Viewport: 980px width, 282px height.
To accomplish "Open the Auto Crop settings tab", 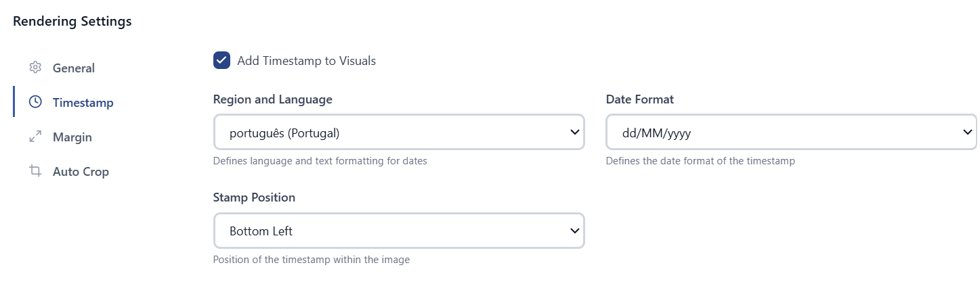I will [x=81, y=171].
